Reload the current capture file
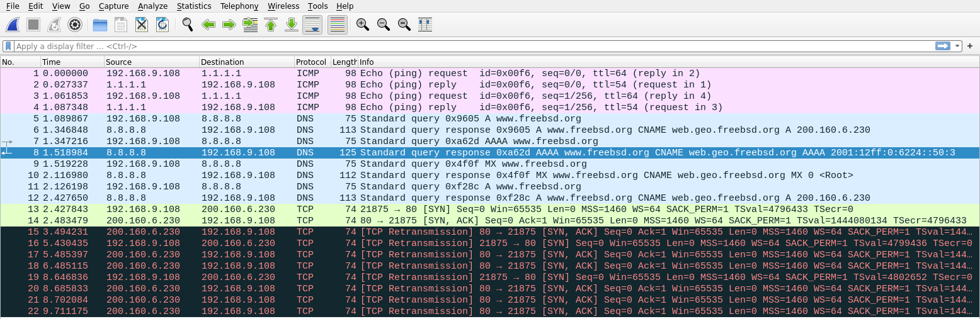 point(162,25)
